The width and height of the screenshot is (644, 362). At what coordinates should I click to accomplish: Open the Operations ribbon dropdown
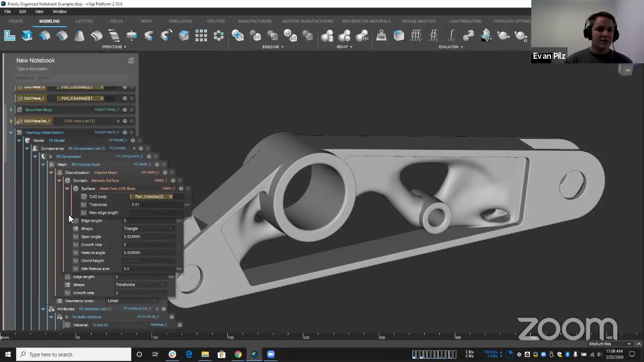(114, 47)
